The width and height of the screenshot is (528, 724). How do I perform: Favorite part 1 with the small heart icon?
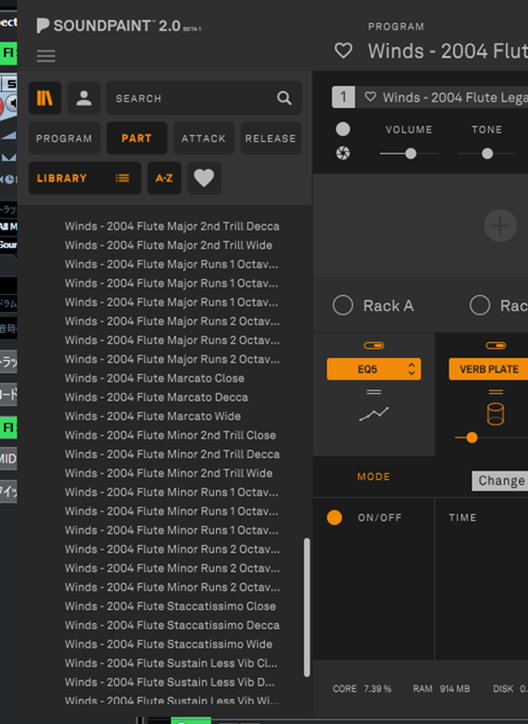tap(370, 97)
